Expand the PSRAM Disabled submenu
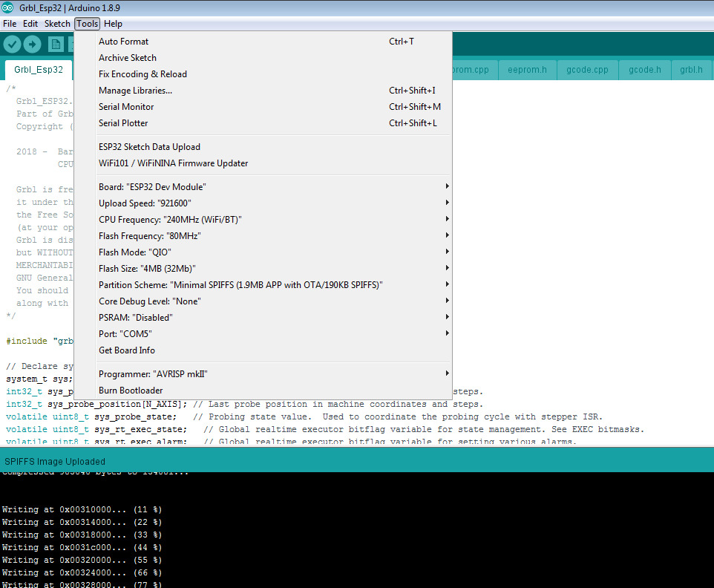714x588 pixels. coord(263,318)
